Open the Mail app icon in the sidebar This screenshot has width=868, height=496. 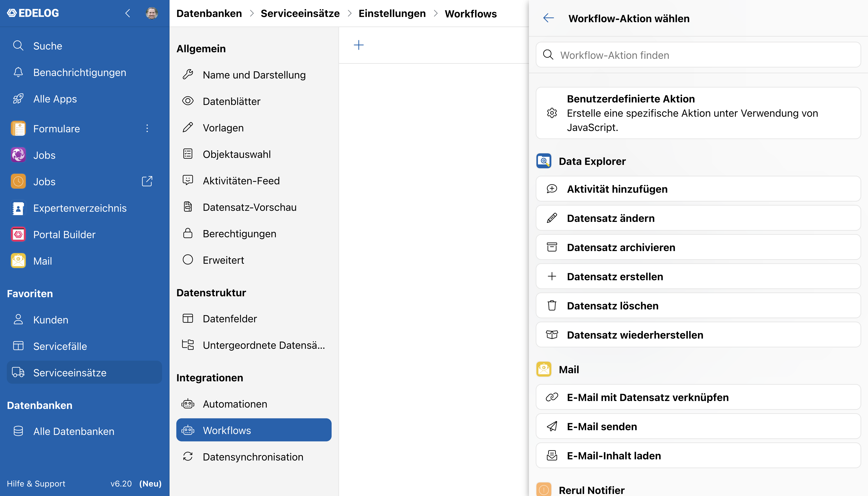[18, 261]
